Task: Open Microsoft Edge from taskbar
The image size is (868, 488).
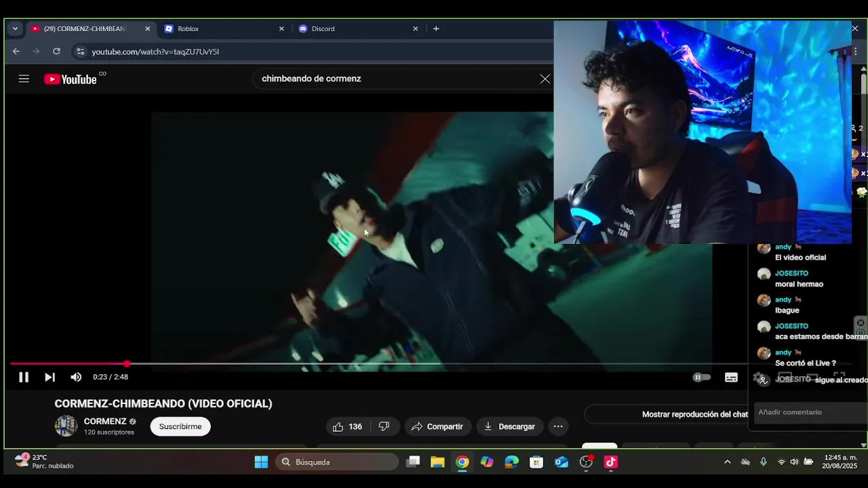Action: tap(511, 462)
